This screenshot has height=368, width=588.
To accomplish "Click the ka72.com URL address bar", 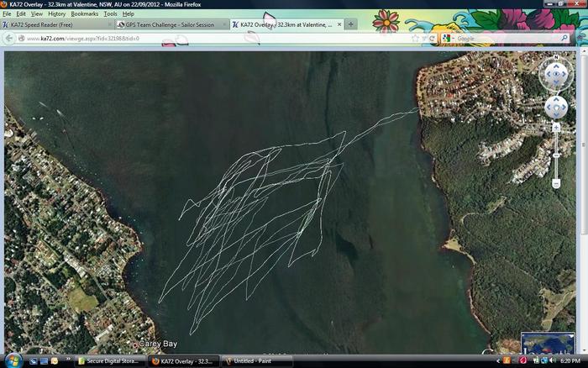I will (x=210, y=38).
